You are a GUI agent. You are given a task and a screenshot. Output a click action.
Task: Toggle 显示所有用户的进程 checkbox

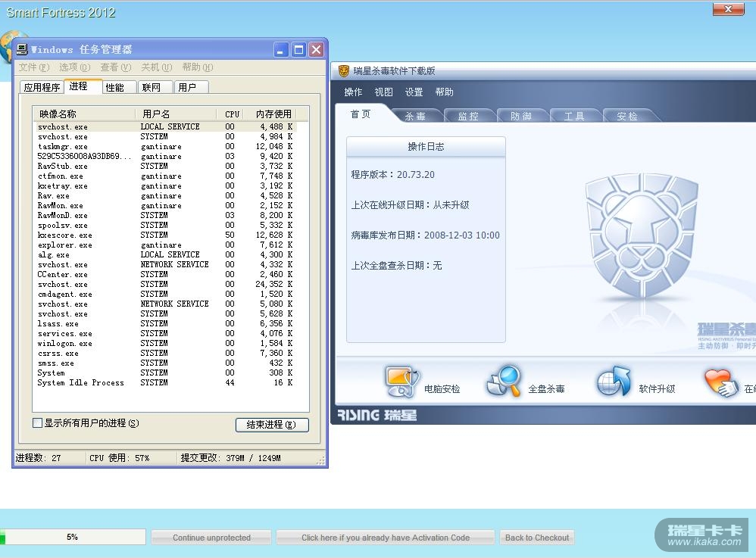pos(37,423)
